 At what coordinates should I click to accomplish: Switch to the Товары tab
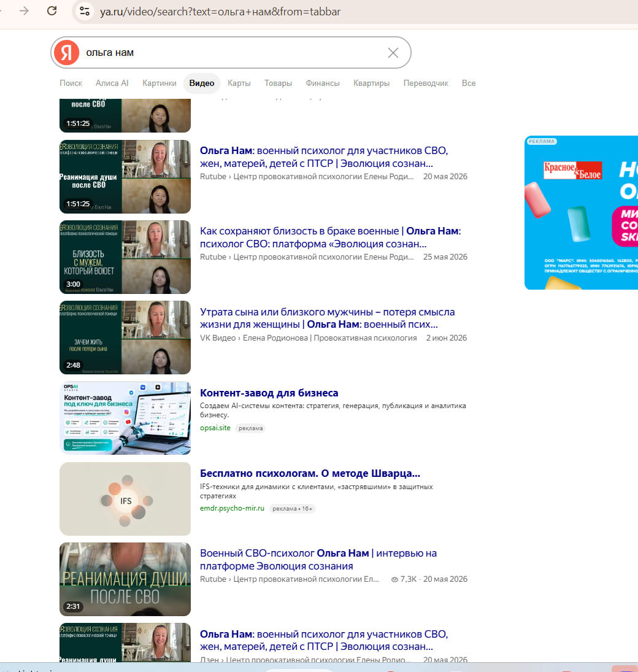(278, 83)
